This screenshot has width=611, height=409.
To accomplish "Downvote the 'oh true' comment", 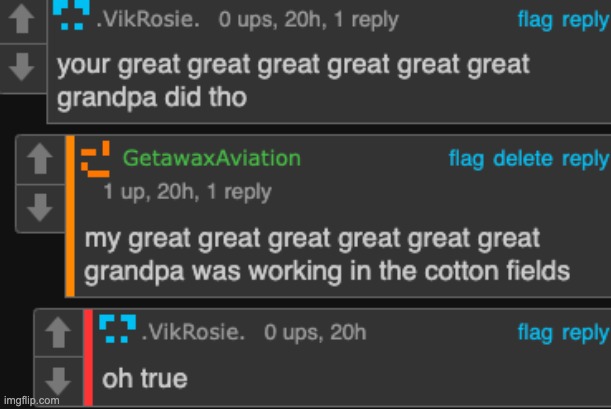I will click(x=58, y=380).
